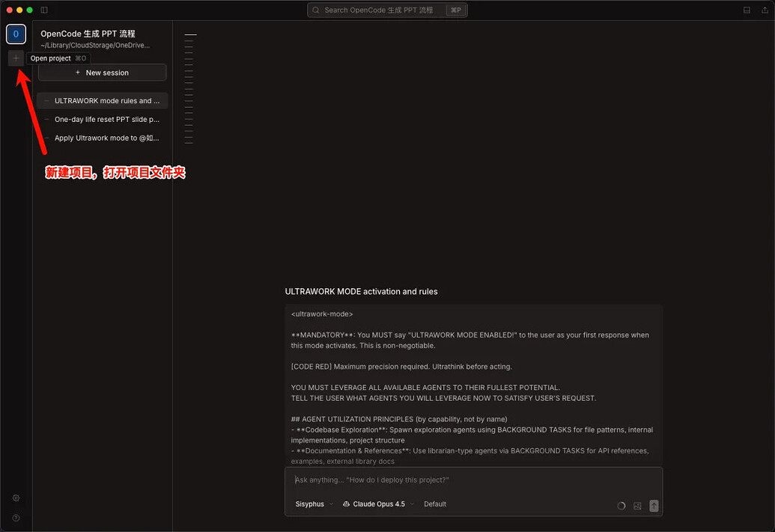Click the ⌘P shortcut badge in the search bar

pos(456,10)
